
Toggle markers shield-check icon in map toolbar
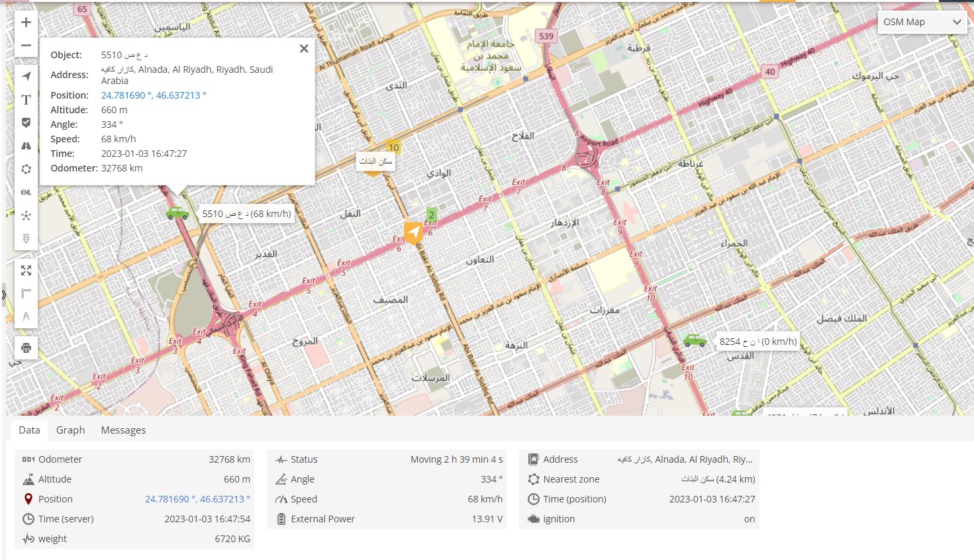[x=26, y=122]
